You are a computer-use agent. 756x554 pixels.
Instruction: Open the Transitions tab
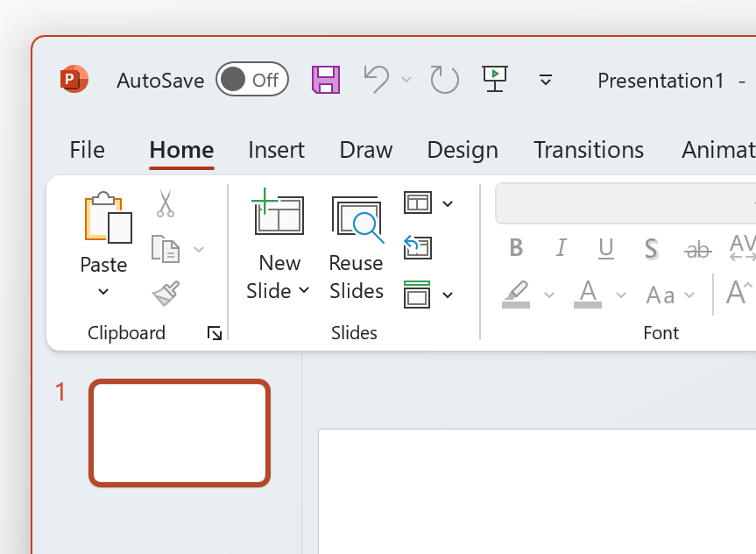588,150
